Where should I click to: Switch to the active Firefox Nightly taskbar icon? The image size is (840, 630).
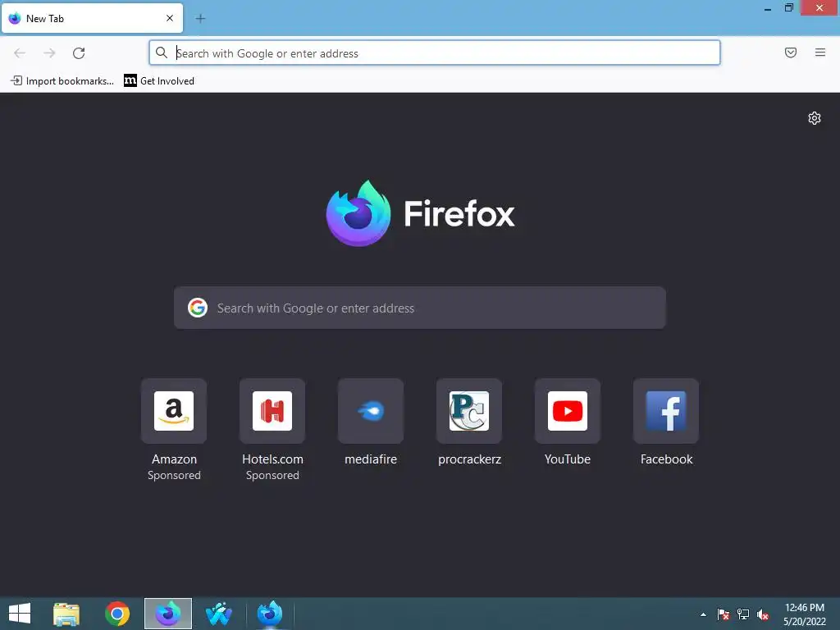168,614
